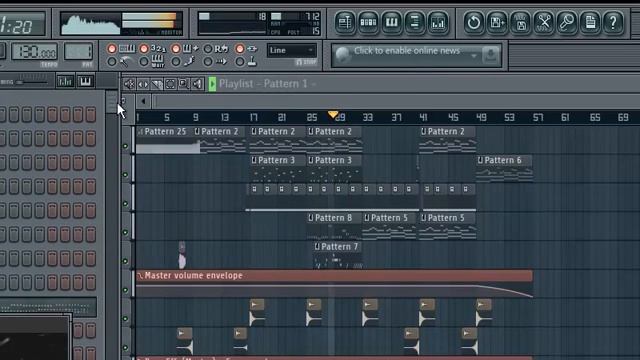Open menu of Pattern 3 clip at bar 17
Screen dimensions: 640x360
coord(254,160)
